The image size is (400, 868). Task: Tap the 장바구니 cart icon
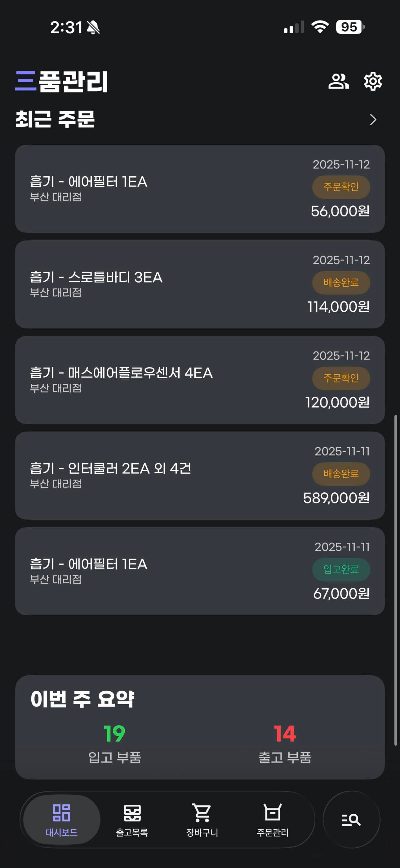202,813
